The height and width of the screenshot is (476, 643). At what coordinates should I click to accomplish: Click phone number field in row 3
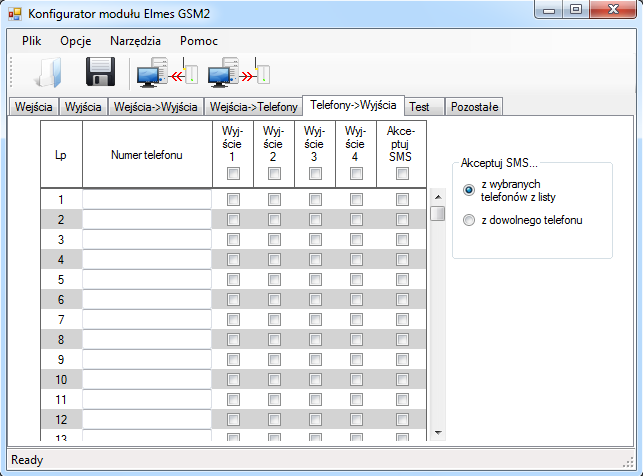tap(147, 240)
